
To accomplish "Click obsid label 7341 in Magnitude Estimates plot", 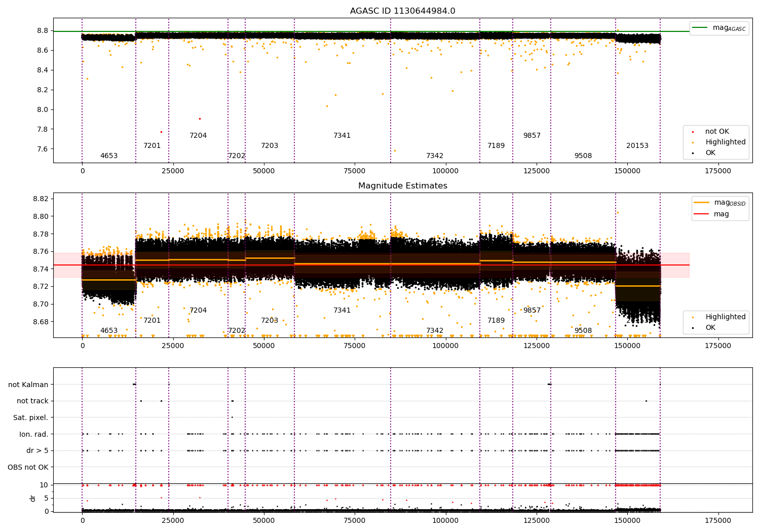I will (342, 311).
